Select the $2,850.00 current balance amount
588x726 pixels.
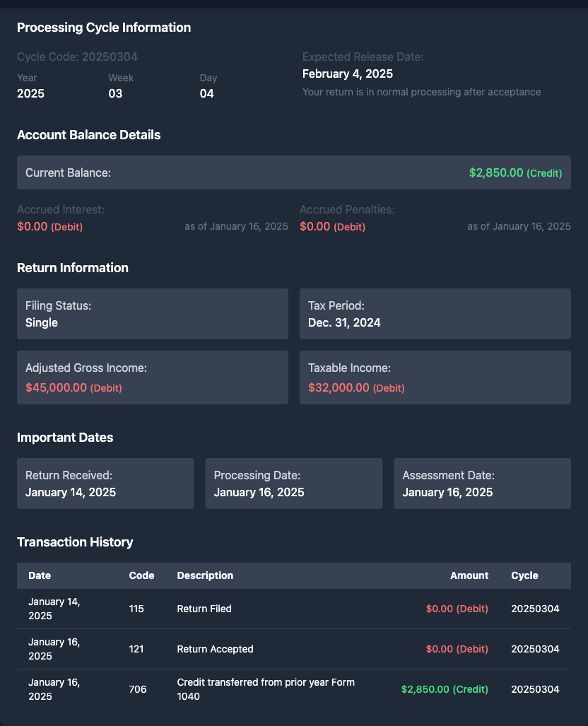[x=496, y=172]
